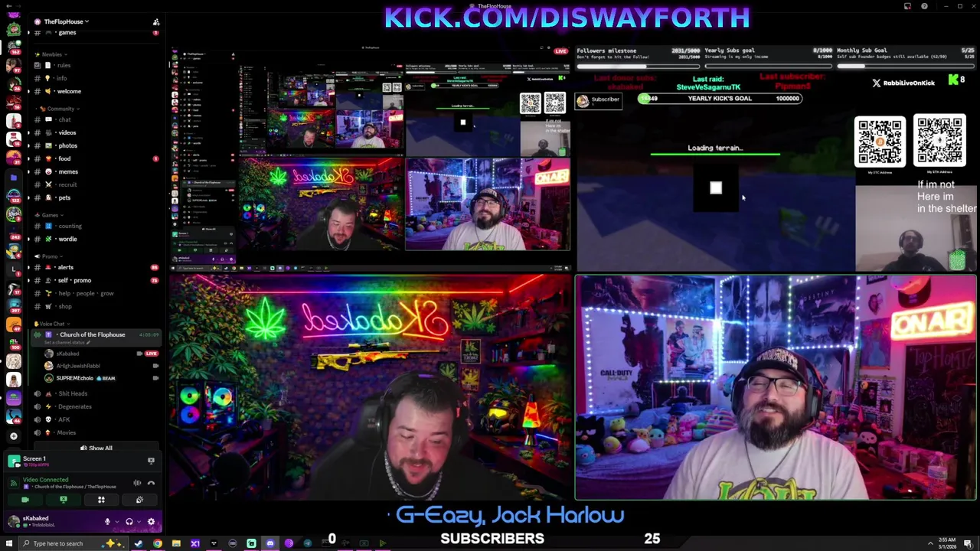The height and width of the screenshot is (551, 980).
Task: Open the help people grow channel
Action: (96, 293)
